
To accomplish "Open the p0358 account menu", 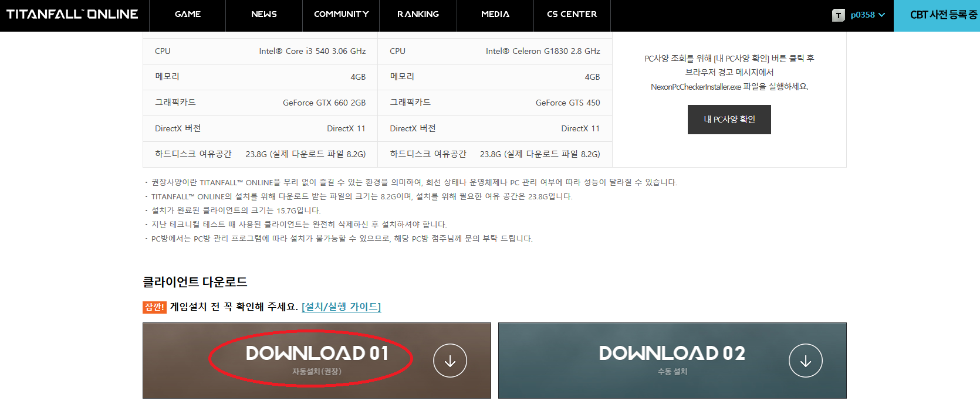I will (x=862, y=15).
